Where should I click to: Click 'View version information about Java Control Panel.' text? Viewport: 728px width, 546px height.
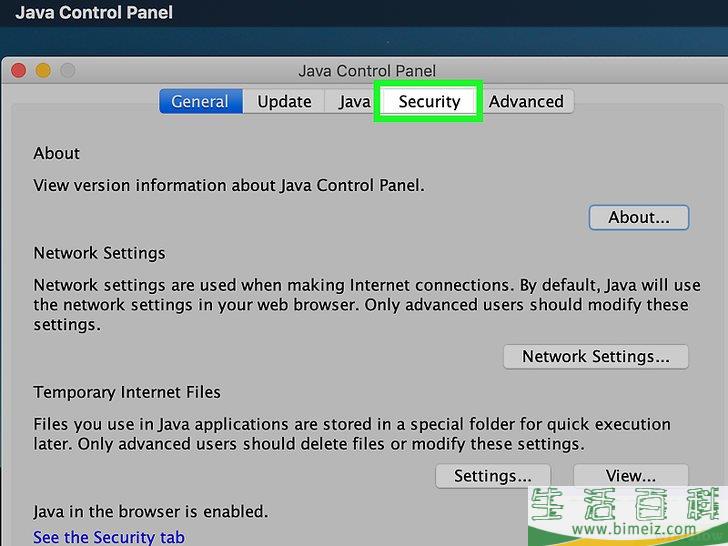tap(229, 185)
